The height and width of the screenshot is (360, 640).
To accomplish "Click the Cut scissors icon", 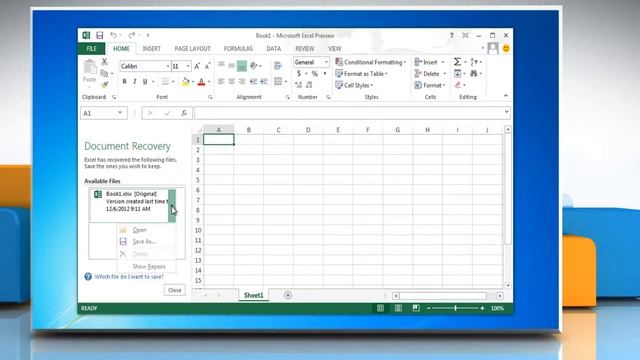I will (104, 62).
